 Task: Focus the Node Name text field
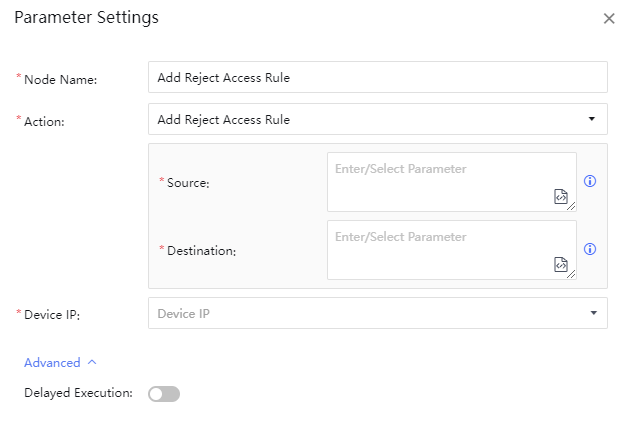pyautogui.click(x=377, y=77)
